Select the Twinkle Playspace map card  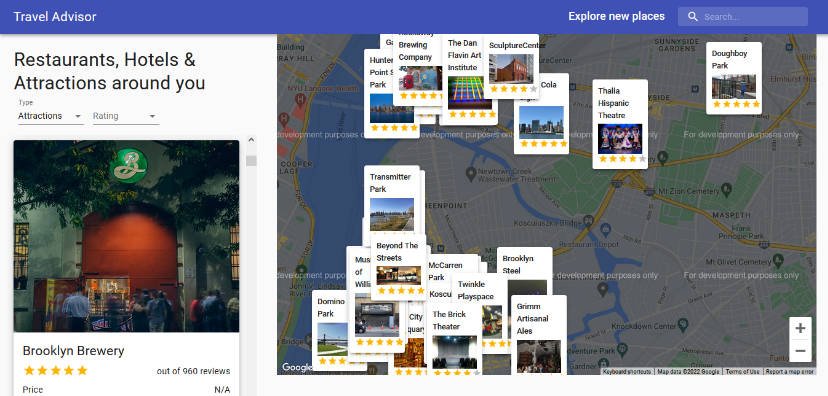click(x=478, y=290)
